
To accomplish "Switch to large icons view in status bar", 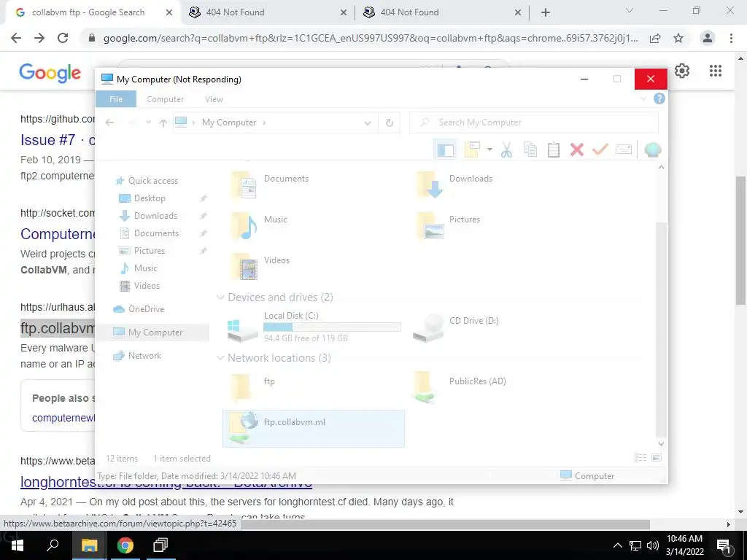I will tap(657, 458).
